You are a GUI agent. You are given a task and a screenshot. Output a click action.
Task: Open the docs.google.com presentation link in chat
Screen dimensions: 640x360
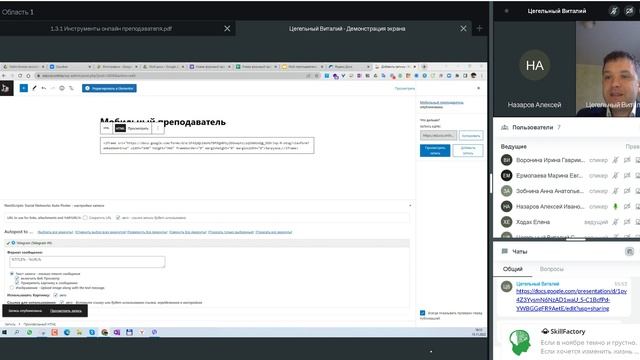[571, 300]
